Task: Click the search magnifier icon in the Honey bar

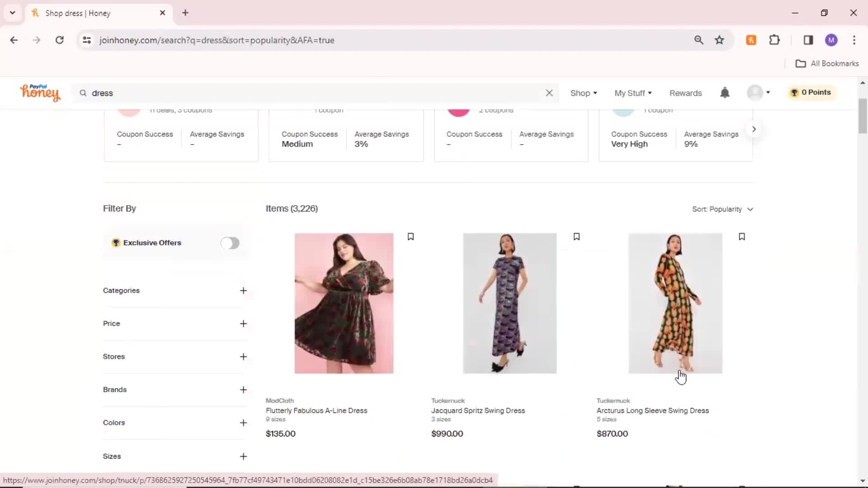Action: pyautogui.click(x=83, y=93)
